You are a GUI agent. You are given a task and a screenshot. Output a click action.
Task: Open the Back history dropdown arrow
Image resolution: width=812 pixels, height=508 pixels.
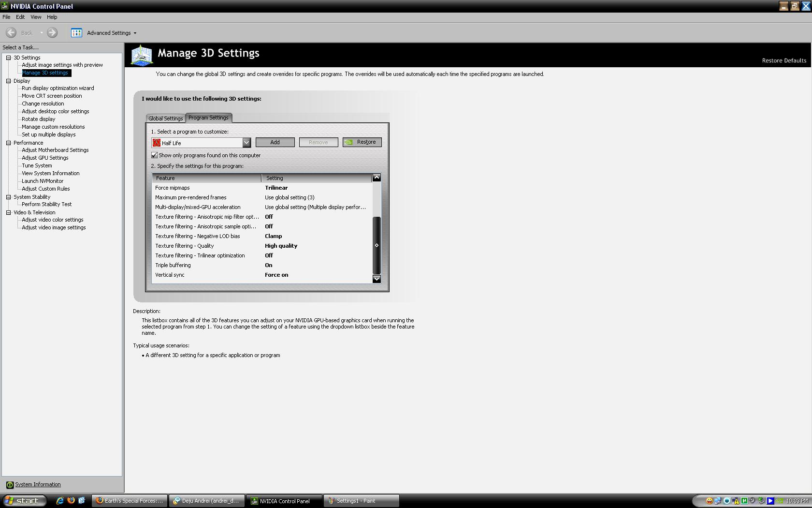[x=42, y=32]
